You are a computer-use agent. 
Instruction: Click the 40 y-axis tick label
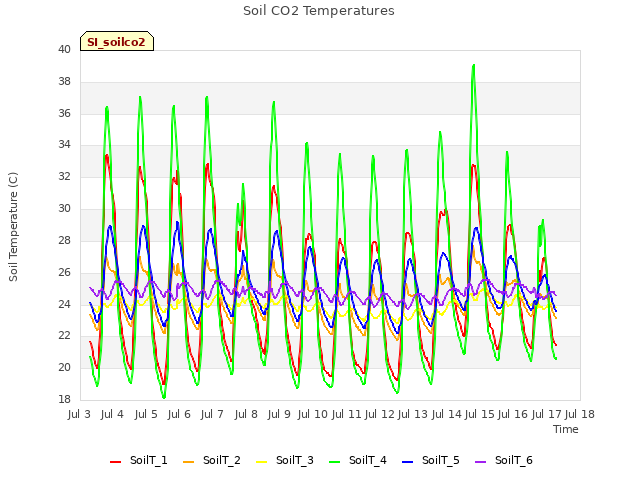tap(64, 50)
